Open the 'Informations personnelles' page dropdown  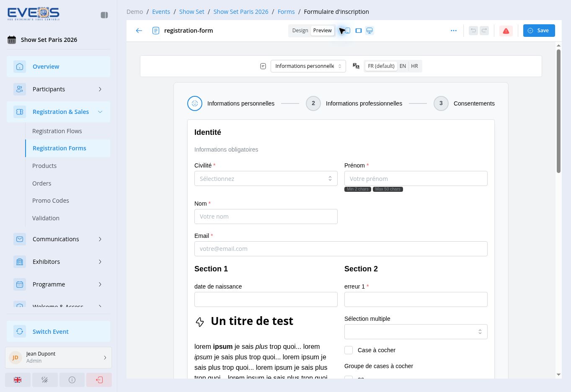click(308, 66)
